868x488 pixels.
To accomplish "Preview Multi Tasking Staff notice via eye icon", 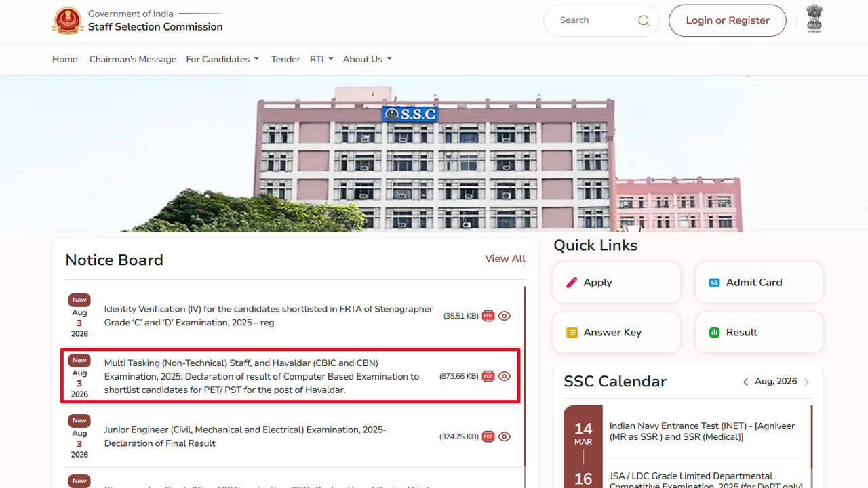I will coord(505,376).
